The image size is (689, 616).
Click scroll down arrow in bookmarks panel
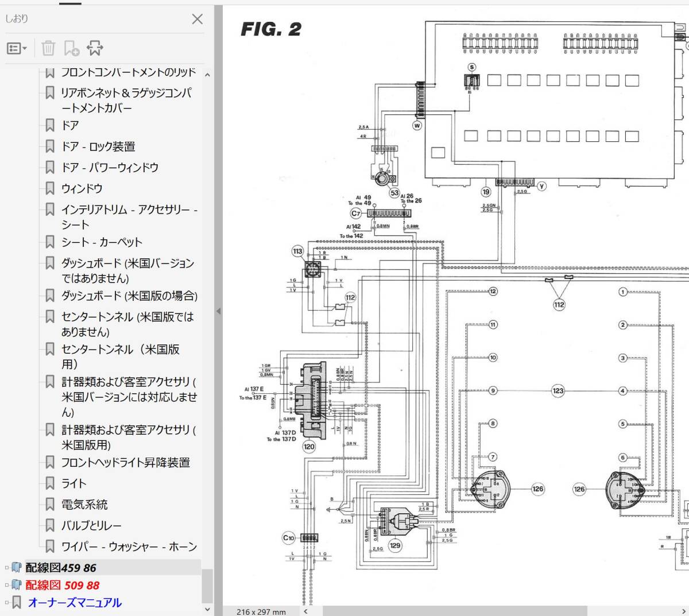(x=207, y=609)
